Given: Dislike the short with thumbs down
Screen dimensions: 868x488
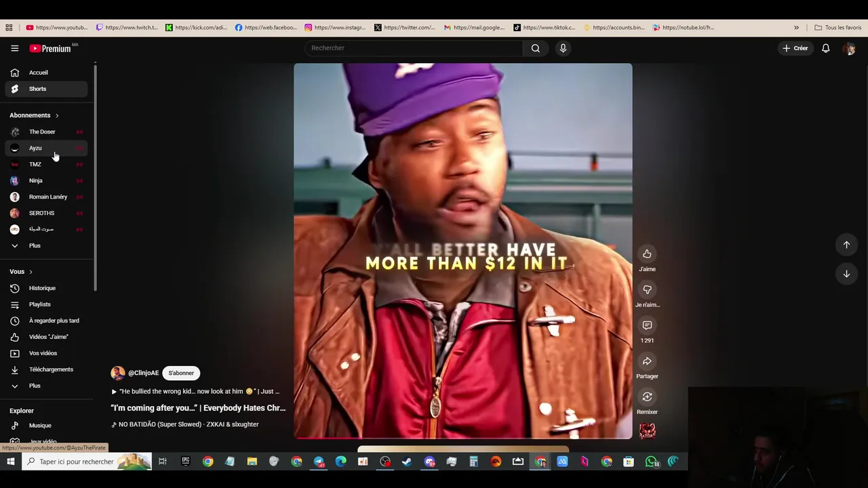Looking at the screenshot, I should pyautogui.click(x=647, y=290).
